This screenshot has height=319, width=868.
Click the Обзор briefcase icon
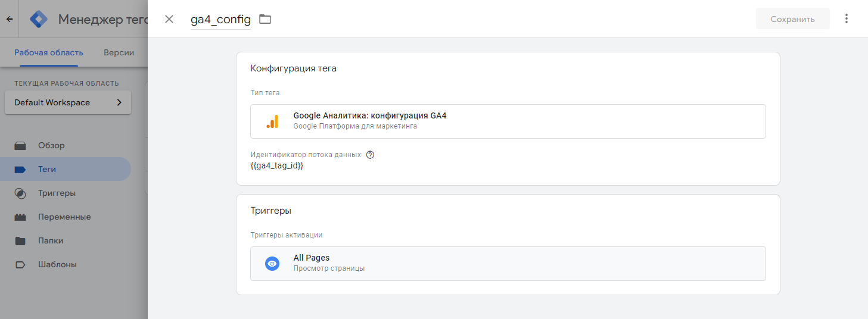click(20, 145)
